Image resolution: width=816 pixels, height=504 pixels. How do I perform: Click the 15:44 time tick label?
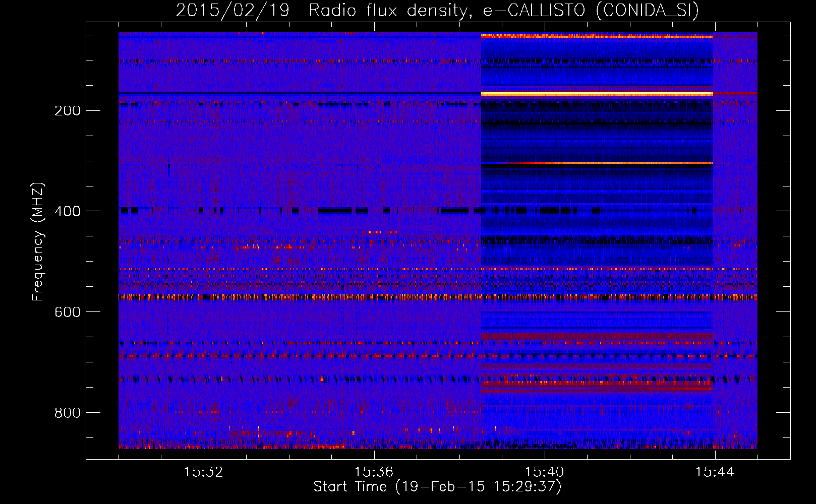(x=715, y=472)
